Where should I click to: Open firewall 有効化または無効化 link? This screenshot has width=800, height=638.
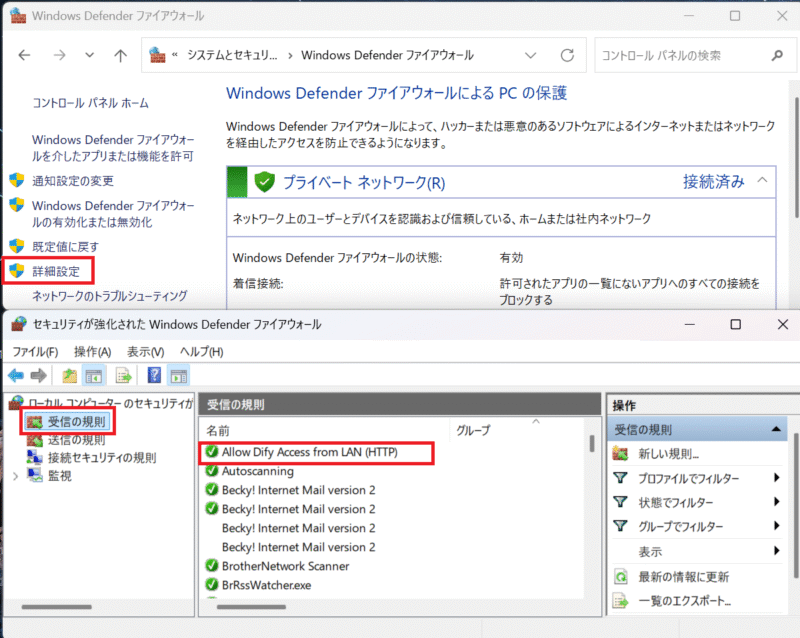coord(113,214)
